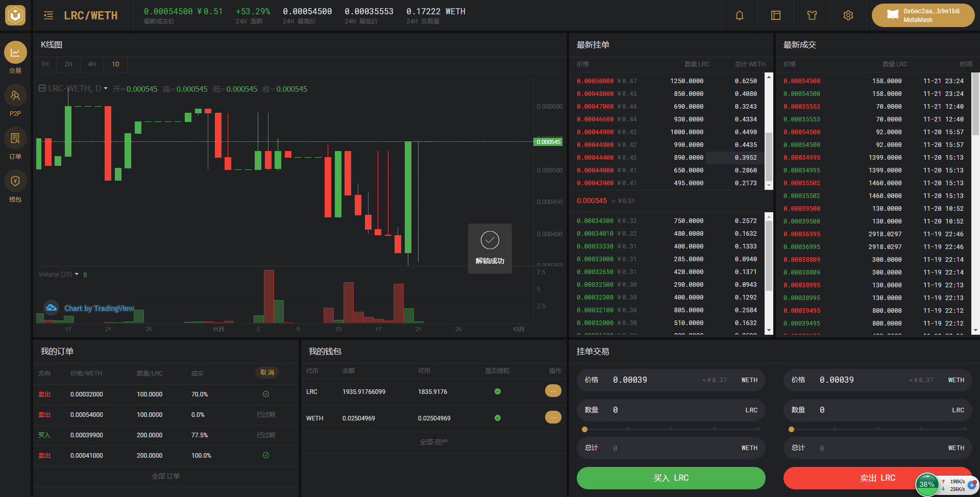Image resolution: width=980 pixels, height=497 pixels.
Task: Toggle LRC authorization status indicator
Action: click(498, 391)
